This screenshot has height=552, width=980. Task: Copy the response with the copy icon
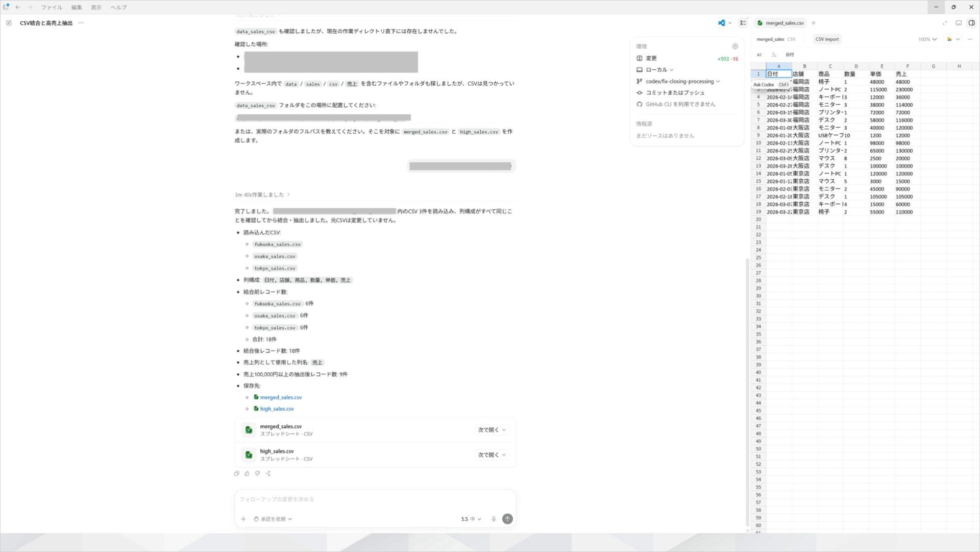(237, 473)
